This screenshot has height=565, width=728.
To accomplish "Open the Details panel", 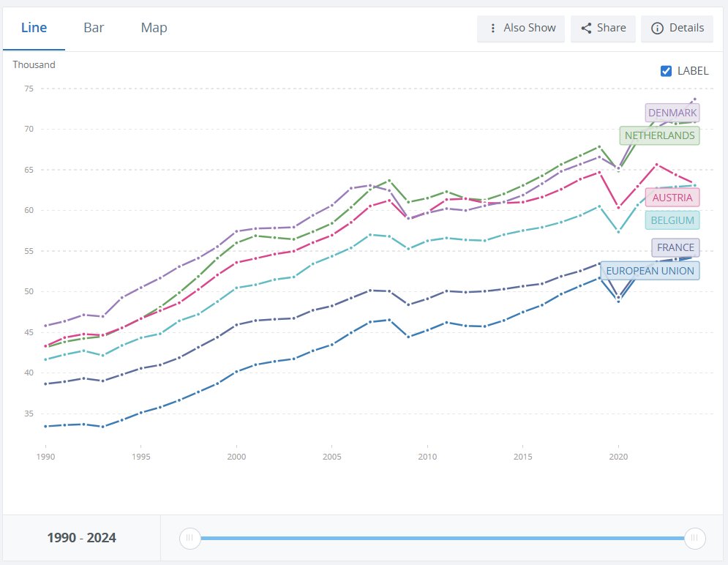I will [x=677, y=29].
